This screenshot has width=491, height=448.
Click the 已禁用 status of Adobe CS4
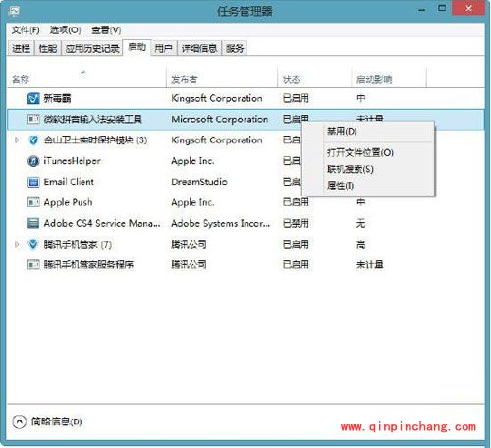[x=296, y=223]
